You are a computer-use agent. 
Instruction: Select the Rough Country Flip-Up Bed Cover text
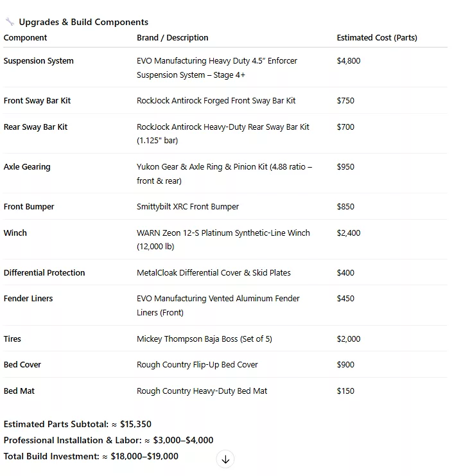(197, 365)
